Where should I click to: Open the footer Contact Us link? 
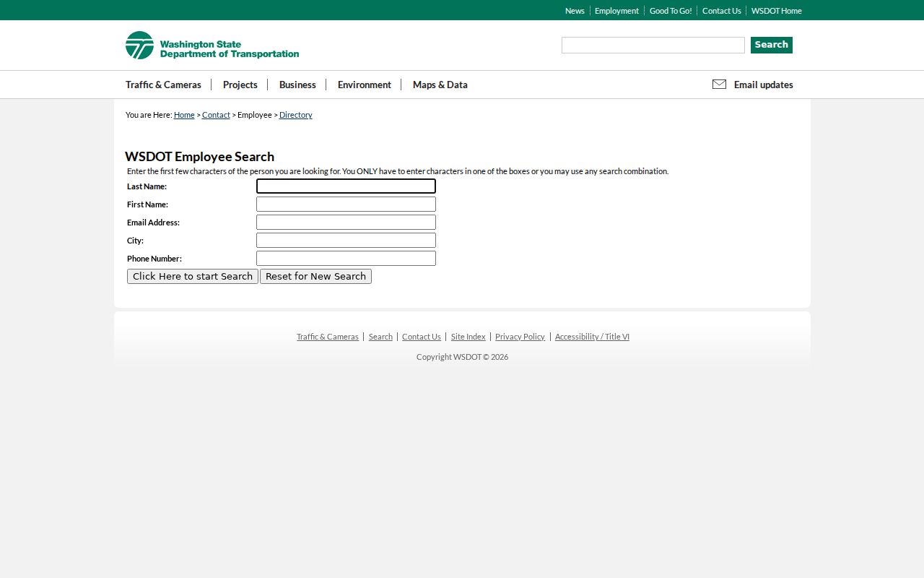(x=422, y=337)
